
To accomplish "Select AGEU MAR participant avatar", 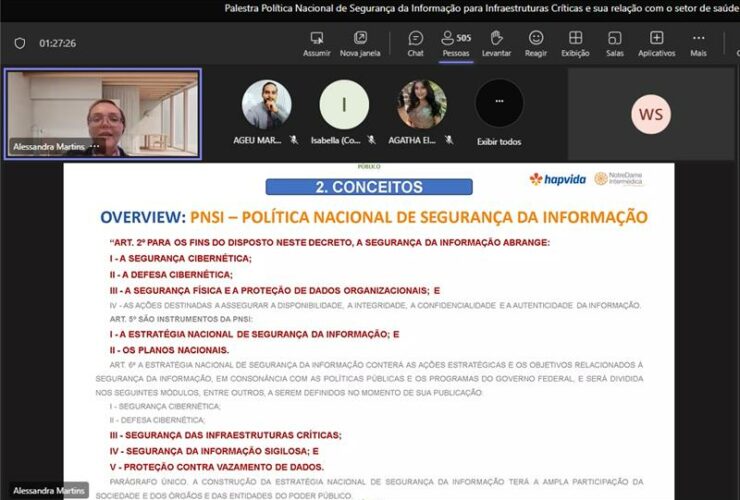I will tap(267, 105).
